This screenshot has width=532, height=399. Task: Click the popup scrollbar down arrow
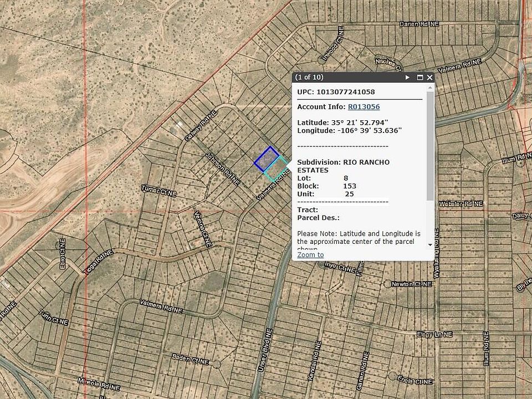[x=430, y=244]
